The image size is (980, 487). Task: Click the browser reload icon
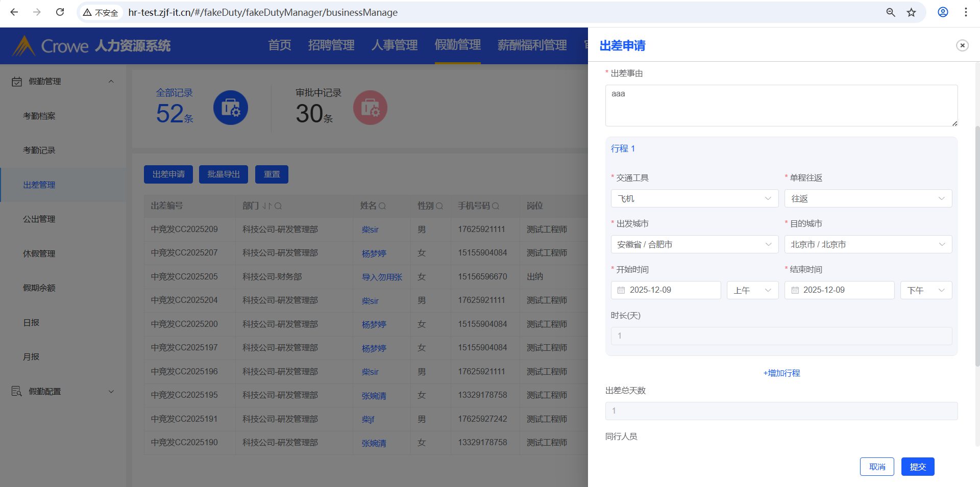(60, 12)
